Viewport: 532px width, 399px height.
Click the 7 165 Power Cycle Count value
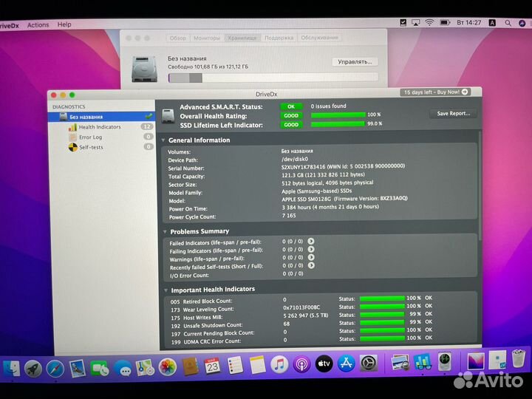point(289,216)
